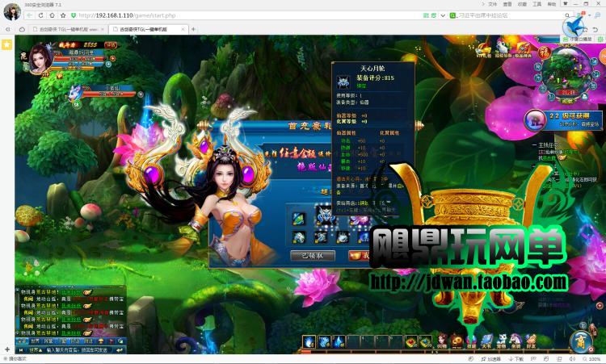Click the 22级可获得 level reward notice
This screenshot has height=364, width=606.
[x=563, y=120]
